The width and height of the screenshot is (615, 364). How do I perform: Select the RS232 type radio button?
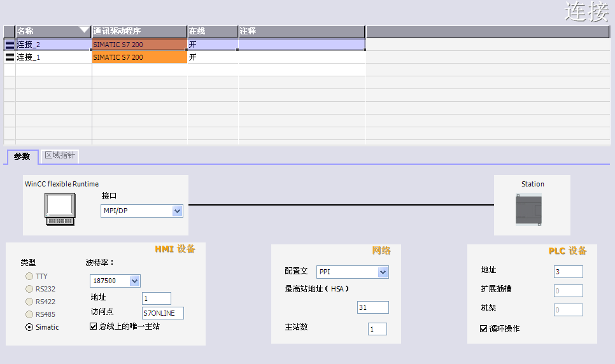[29, 289]
